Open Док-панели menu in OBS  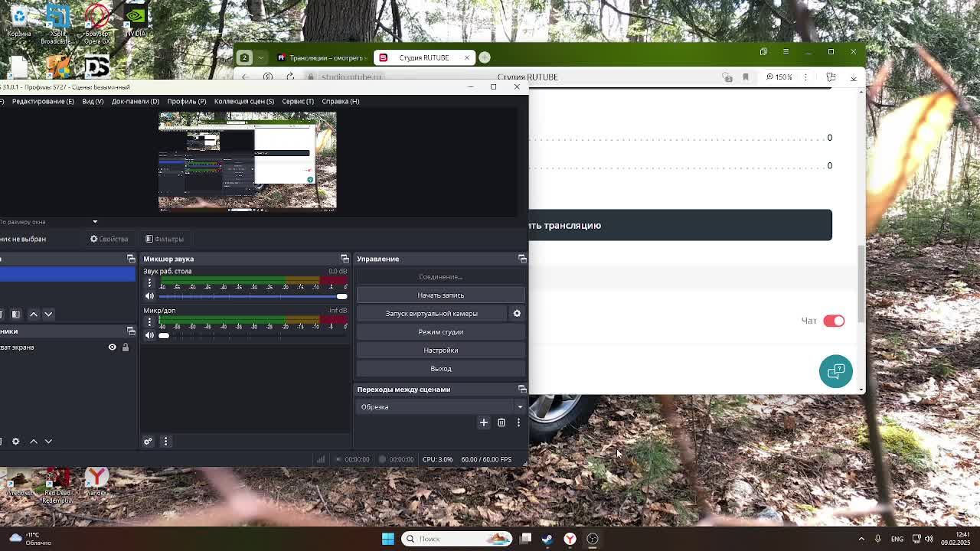tap(135, 101)
